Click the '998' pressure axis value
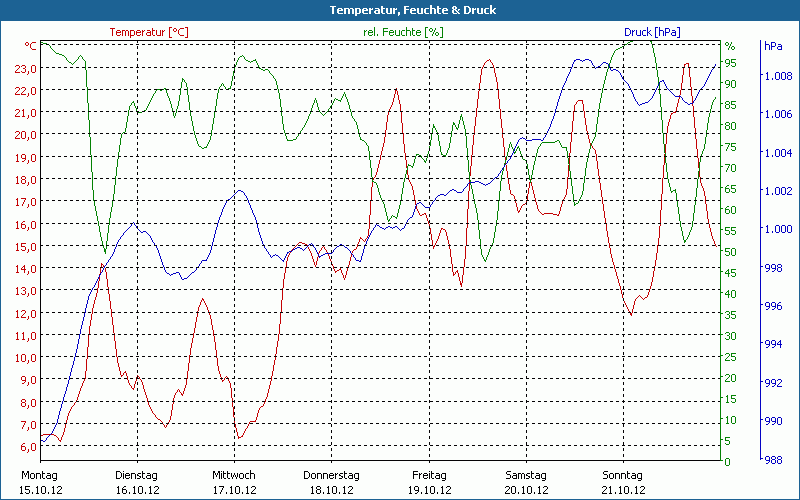Viewport: 800px width, 500px height. (x=773, y=268)
